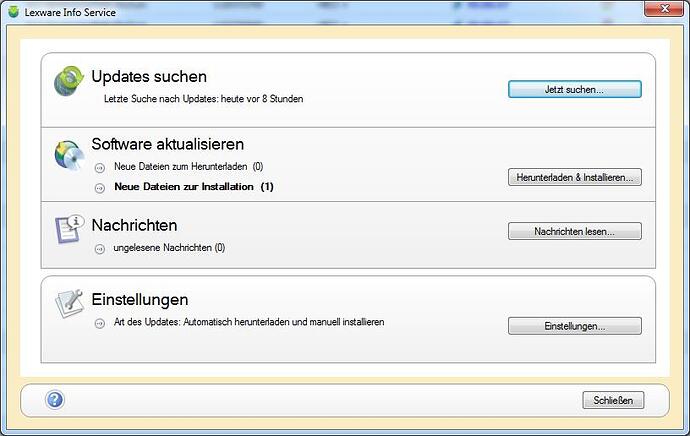The height and width of the screenshot is (436, 690).
Task: Click text Letzte Suche nach Updates
Action: click(203, 99)
